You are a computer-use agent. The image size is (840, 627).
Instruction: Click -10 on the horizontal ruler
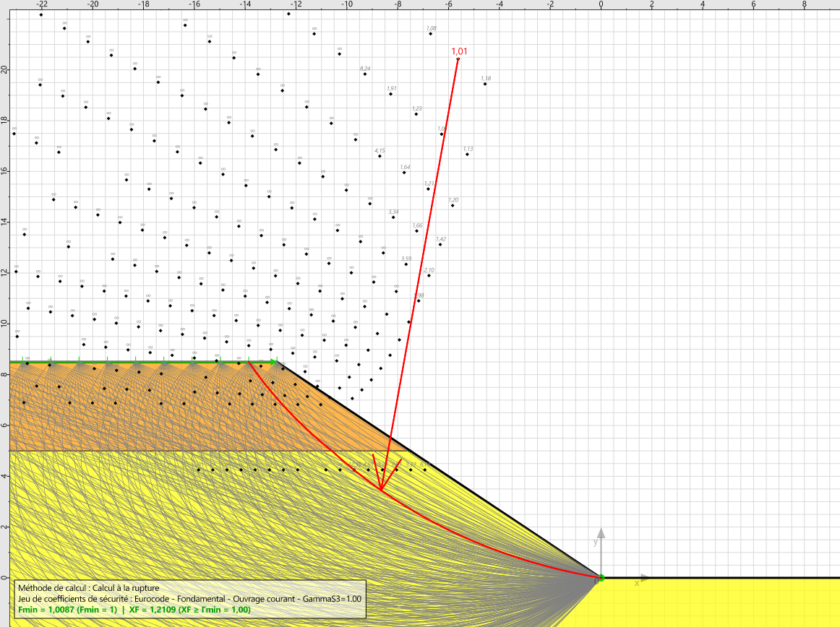click(347, 4)
